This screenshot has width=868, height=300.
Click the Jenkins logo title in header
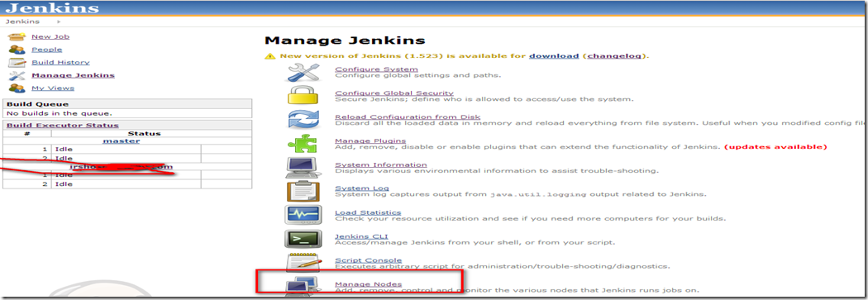pyautogui.click(x=53, y=8)
